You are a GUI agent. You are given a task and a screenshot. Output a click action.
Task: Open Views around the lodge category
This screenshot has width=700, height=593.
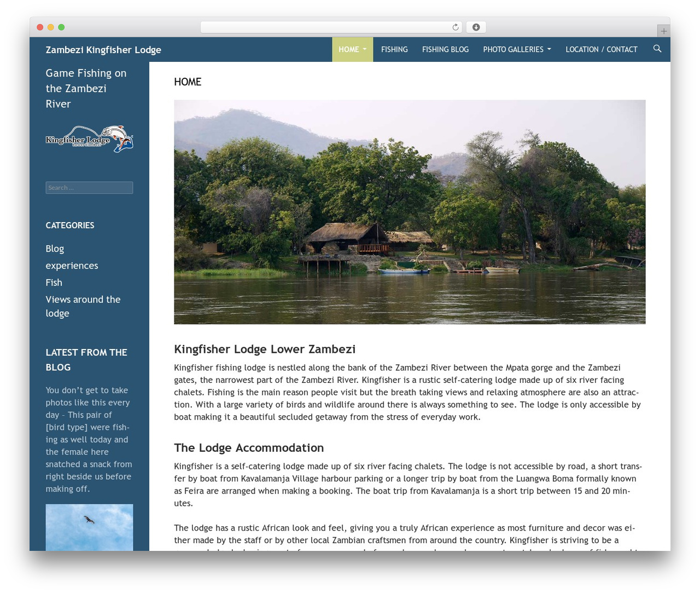tap(83, 306)
